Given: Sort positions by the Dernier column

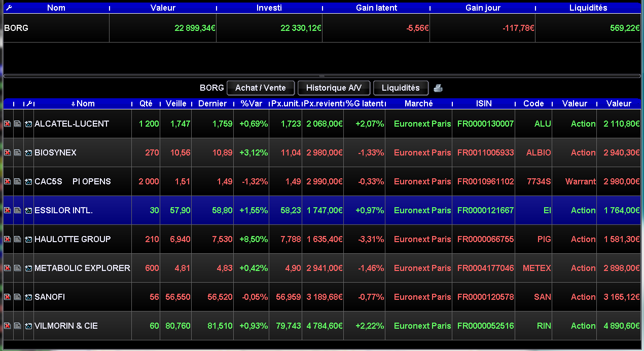Looking at the screenshot, I should [212, 103].
